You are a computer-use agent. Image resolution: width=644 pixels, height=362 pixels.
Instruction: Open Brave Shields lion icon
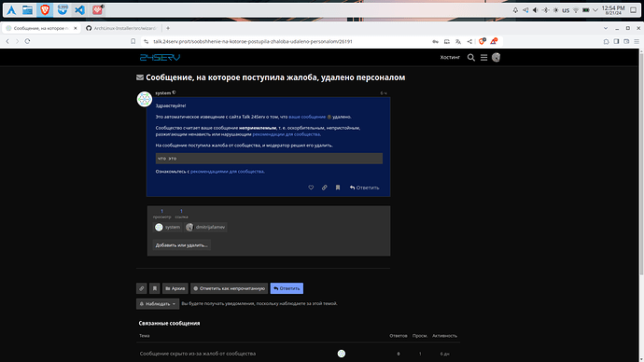click(483, 41)
